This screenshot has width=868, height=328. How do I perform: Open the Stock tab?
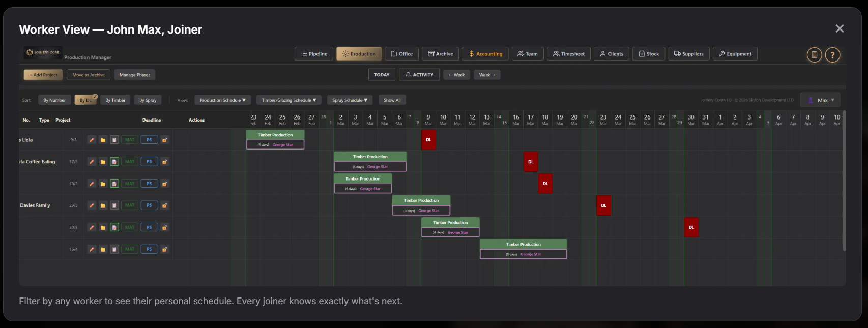(649, 54)
